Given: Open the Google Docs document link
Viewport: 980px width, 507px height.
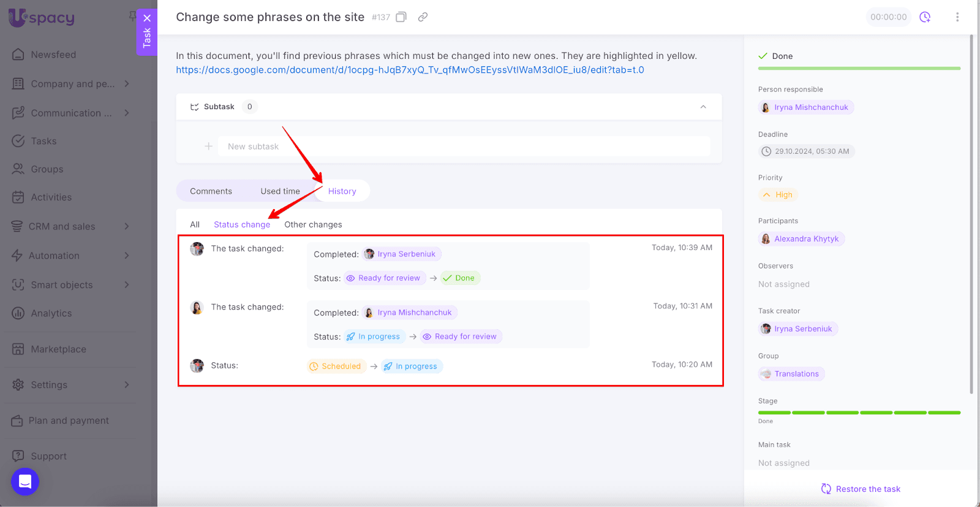Looking at the screenshot, I should (x=410, y=70).
